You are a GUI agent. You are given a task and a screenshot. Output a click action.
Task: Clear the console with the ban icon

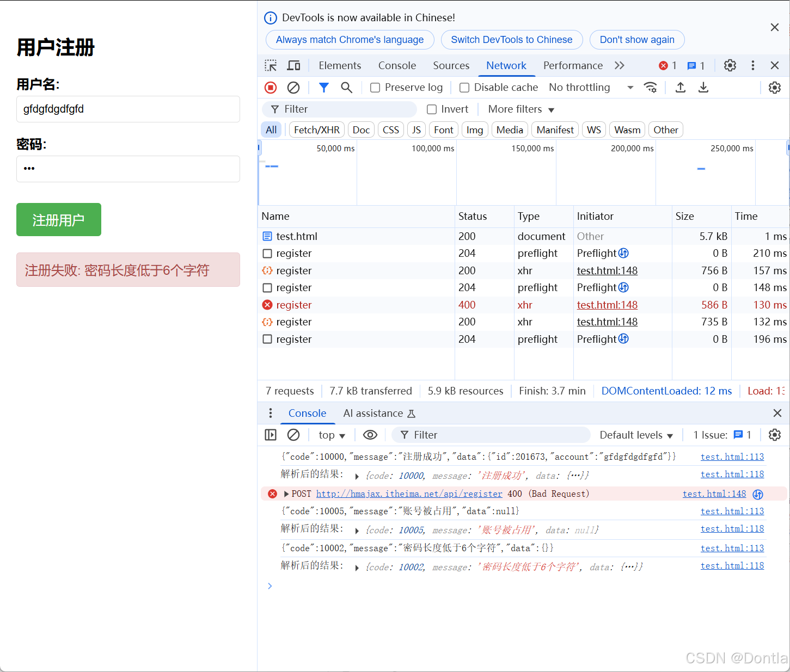pos(293,435)
